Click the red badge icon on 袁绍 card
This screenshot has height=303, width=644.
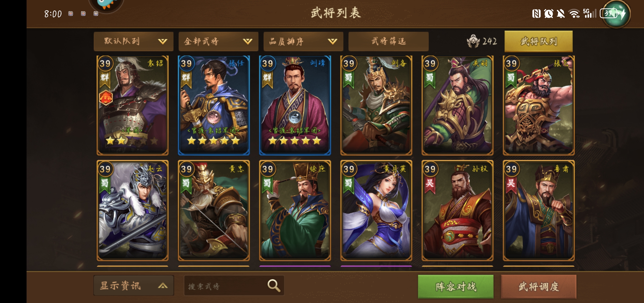(x=106, y=98)
